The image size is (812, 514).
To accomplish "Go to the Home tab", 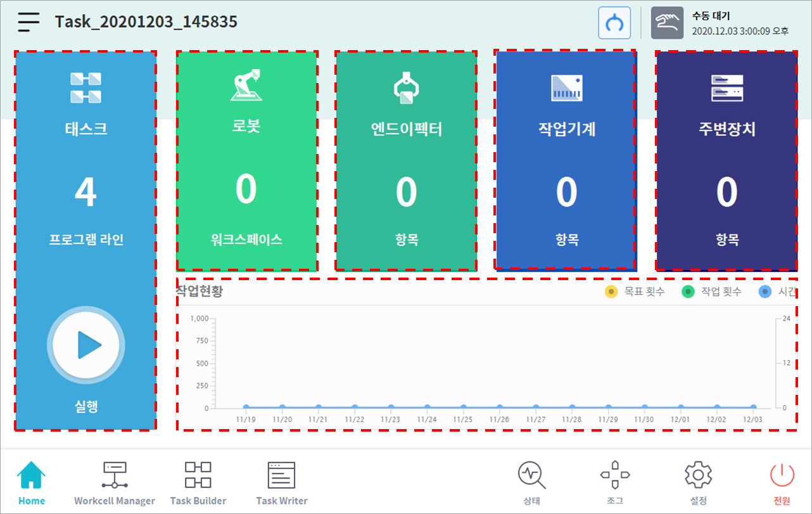I will (x=32, y=483).
